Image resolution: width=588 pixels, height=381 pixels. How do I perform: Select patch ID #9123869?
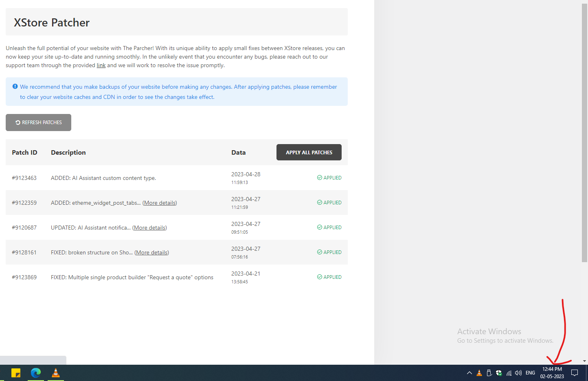[x=24, y=277]
